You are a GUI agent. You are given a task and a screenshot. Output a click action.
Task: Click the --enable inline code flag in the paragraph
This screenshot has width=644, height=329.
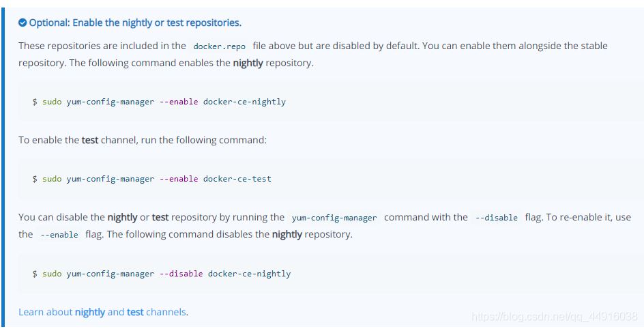[59, 235]
